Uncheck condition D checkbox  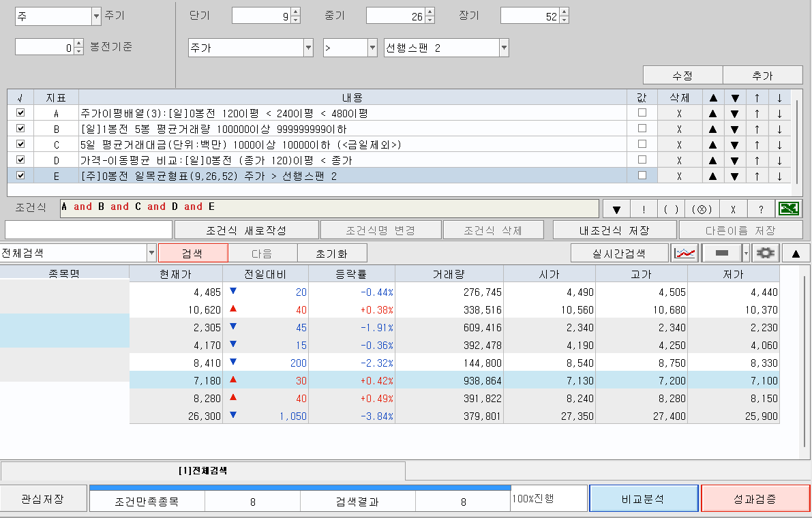pos(20,159)
